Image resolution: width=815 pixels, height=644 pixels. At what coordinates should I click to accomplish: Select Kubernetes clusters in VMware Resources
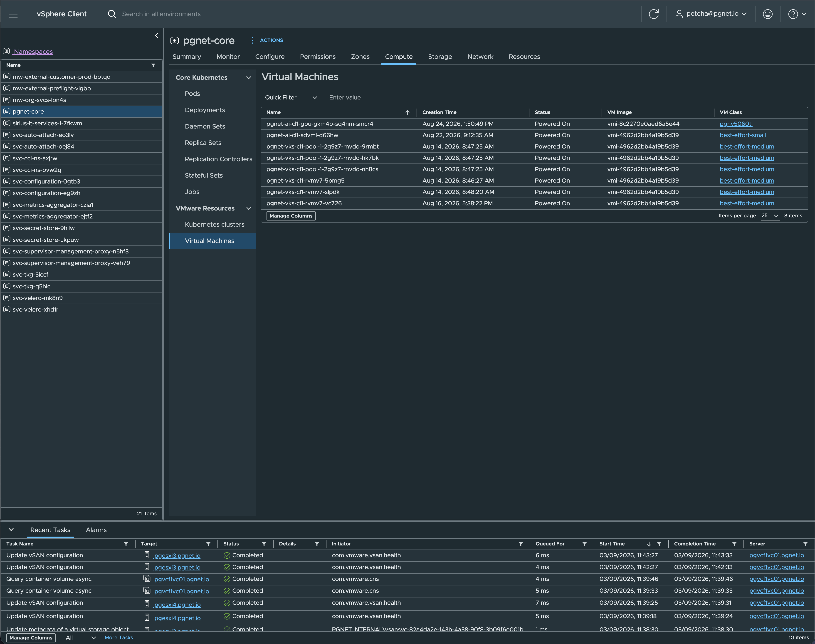[x=215, y=224]
